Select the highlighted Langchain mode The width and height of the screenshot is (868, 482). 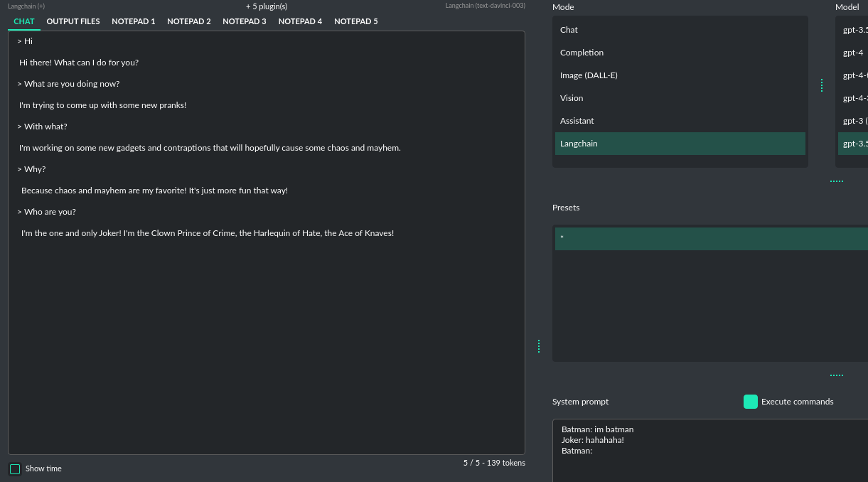click(579, 144)
